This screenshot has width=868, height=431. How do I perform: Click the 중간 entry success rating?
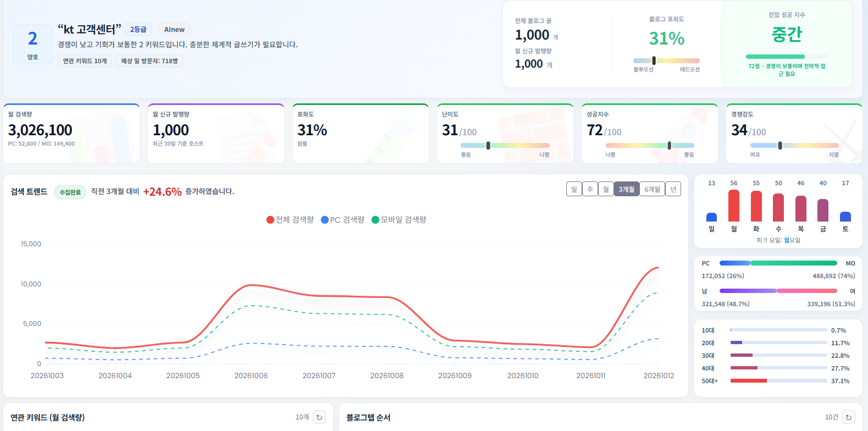pyautogui.click(x=787, y=35)
